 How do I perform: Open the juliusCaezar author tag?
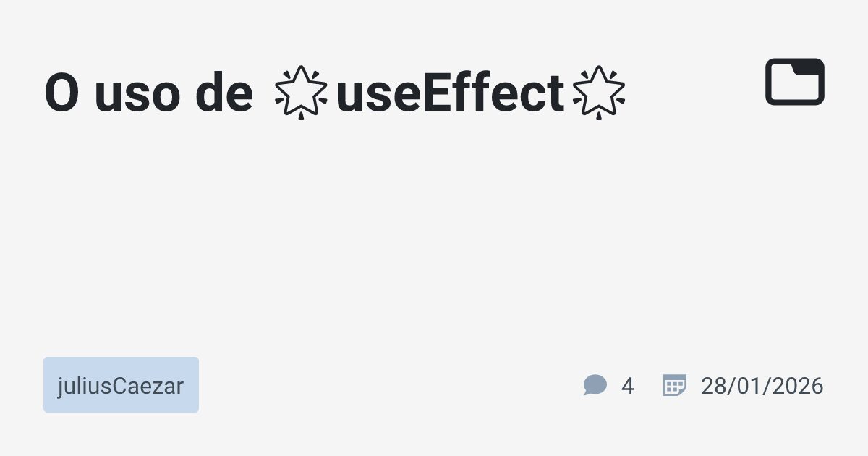(x=121, y=385)
